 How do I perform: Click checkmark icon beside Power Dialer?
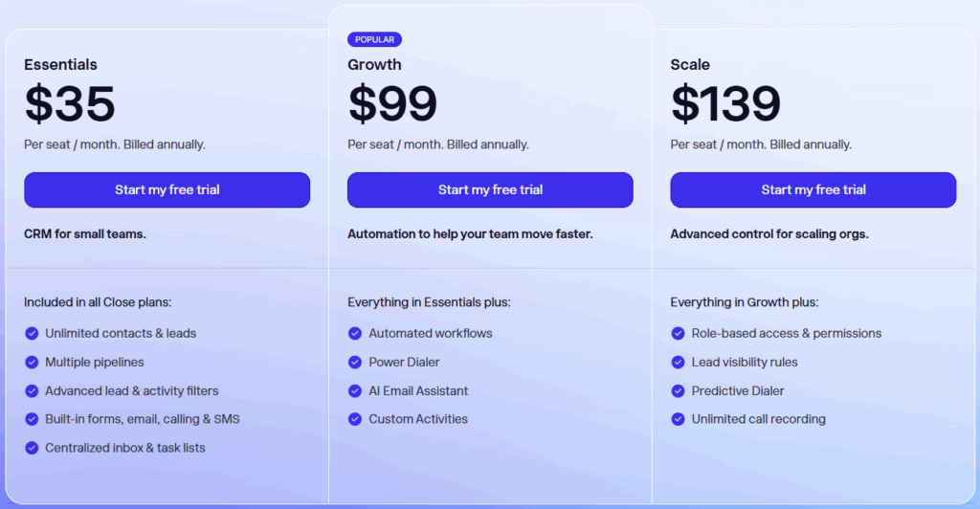tap(355, 362)
